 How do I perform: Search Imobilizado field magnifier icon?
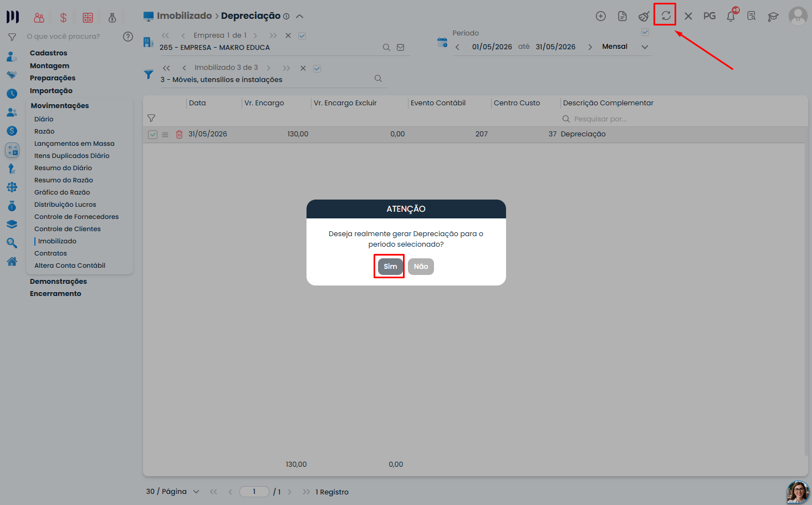point(378,79)
